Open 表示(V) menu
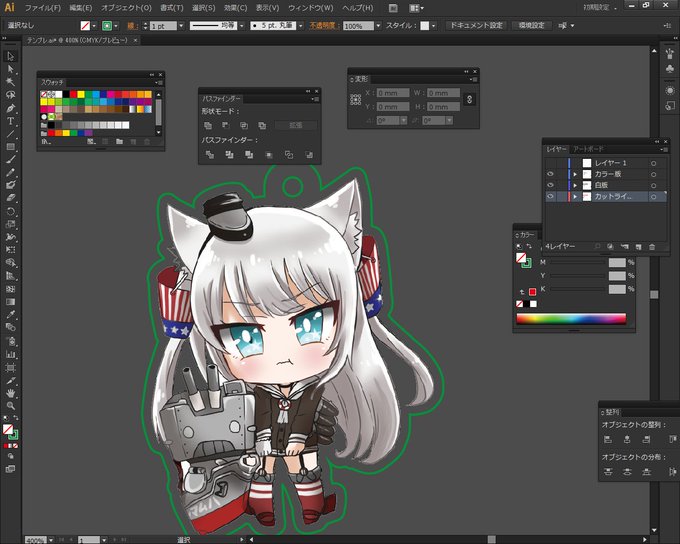 tap(267, 8)
